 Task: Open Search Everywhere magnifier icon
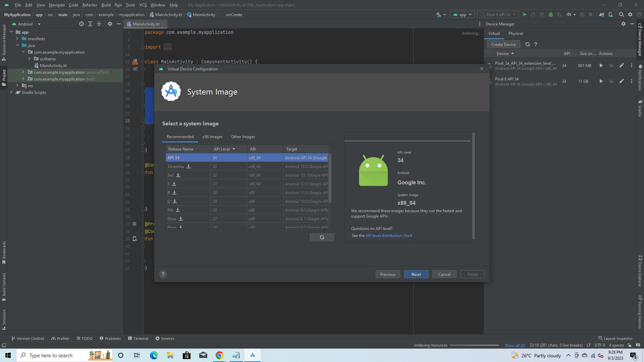622,15
